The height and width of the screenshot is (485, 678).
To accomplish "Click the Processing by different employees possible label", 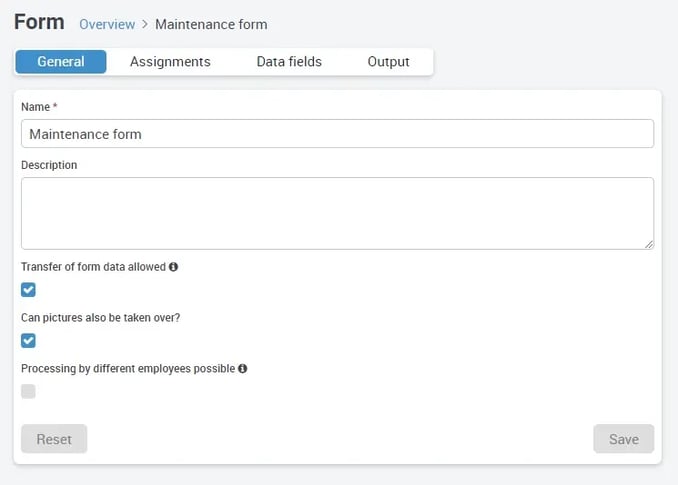I will pos(128,369).
